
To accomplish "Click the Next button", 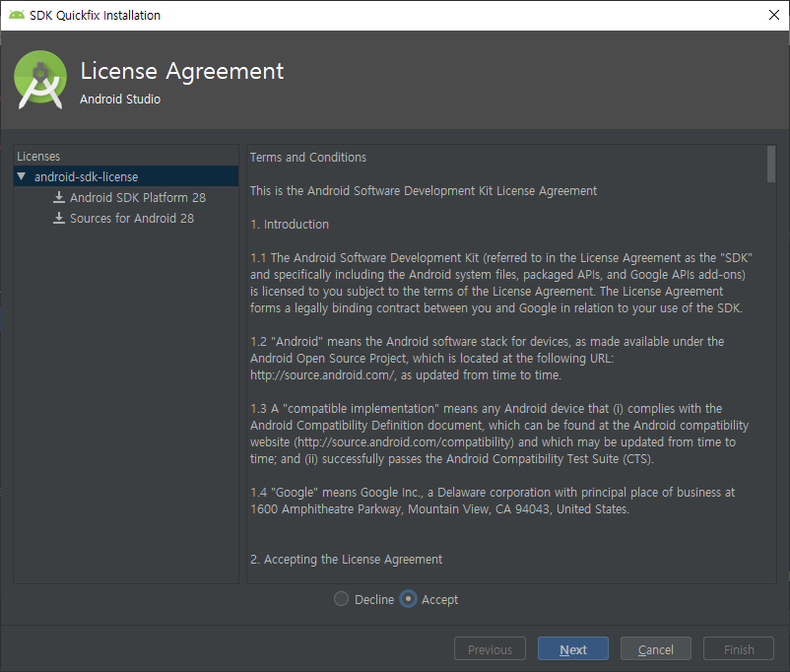I will 573,648.
